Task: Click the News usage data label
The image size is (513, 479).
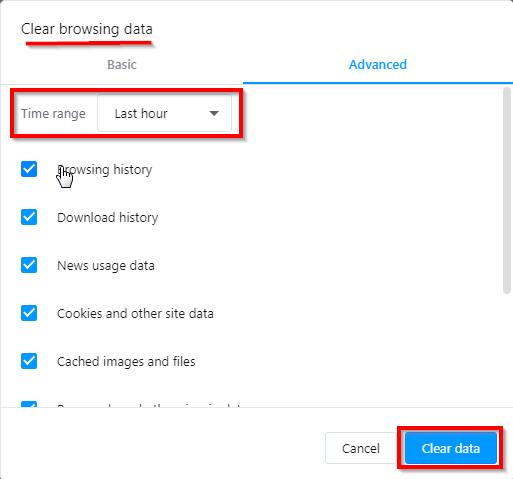Action: [x=106, y=266]
